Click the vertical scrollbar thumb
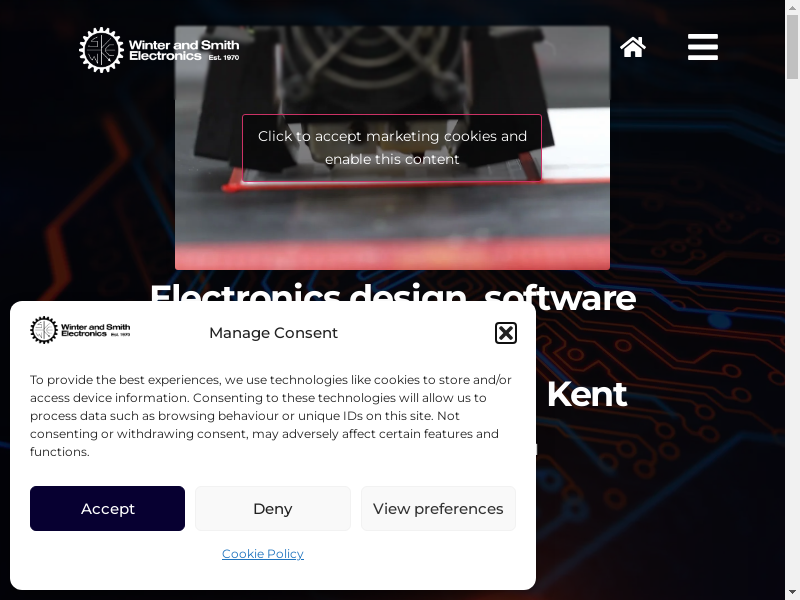The image size is (800, 600). (x=792, y=47)
